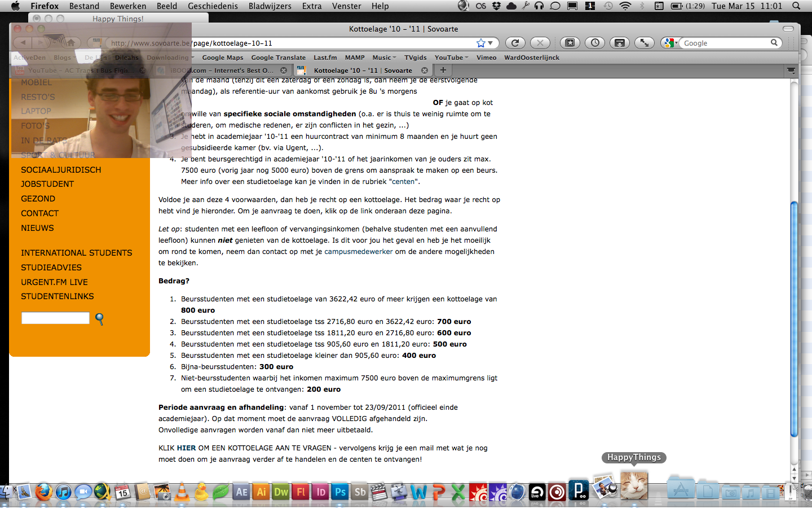
Task: Launch iTunes from the dock
Action: point(63,492)
